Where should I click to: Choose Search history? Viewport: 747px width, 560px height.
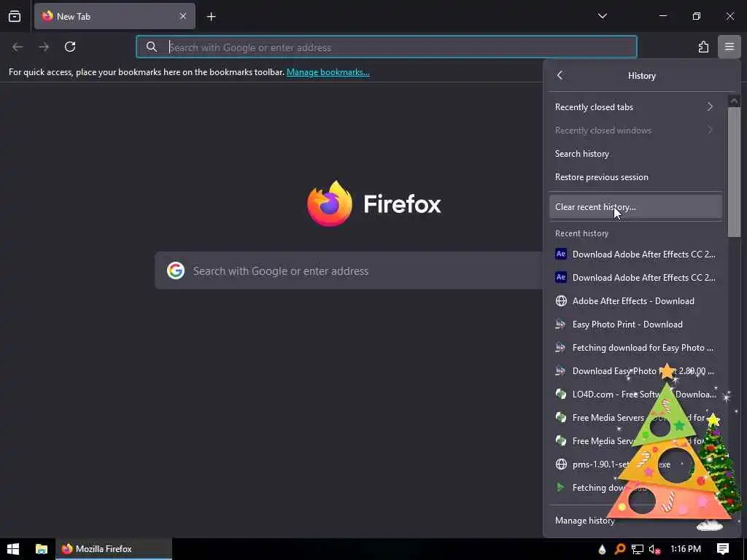pyautogui.click(x=635, y=153)
